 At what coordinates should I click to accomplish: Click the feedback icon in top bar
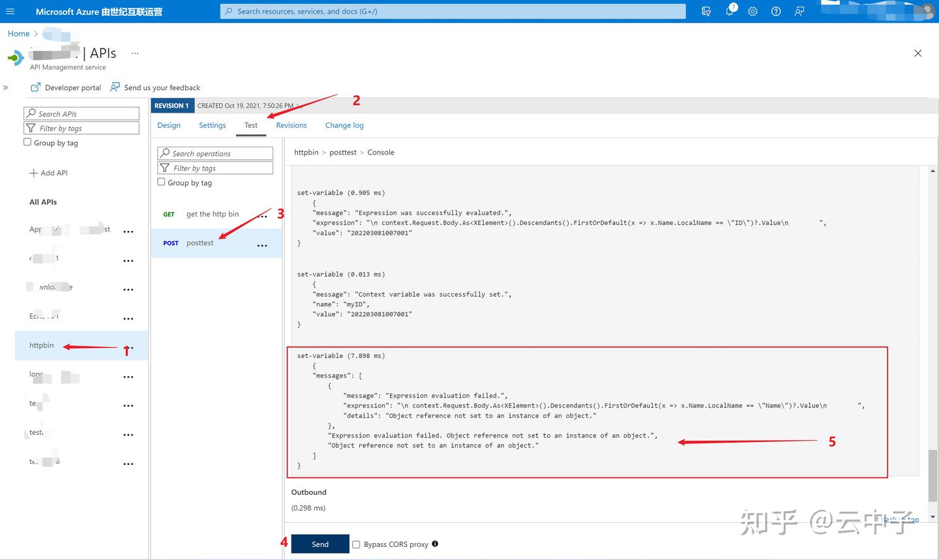coord(799,11)
